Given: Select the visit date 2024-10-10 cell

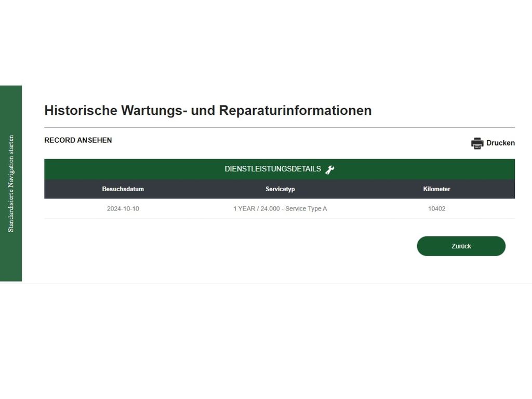Looking at the screenshot, I should (123, 209).
